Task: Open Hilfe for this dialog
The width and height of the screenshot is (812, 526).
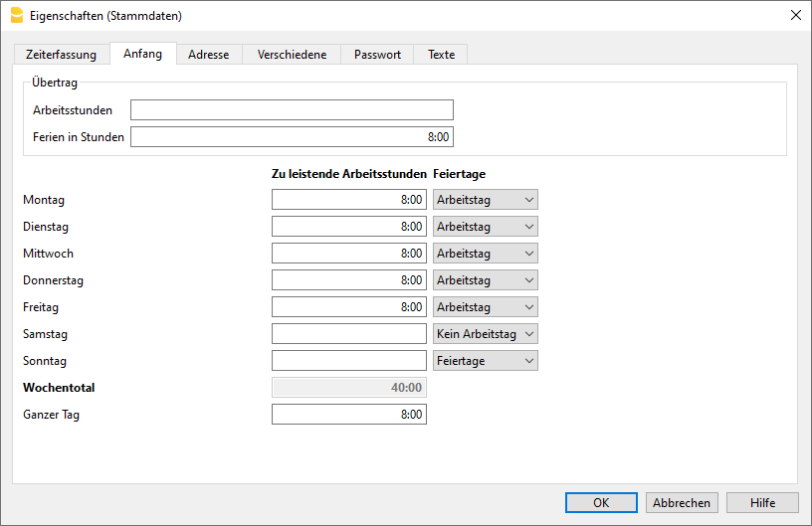Action: [x=762, y=503]
